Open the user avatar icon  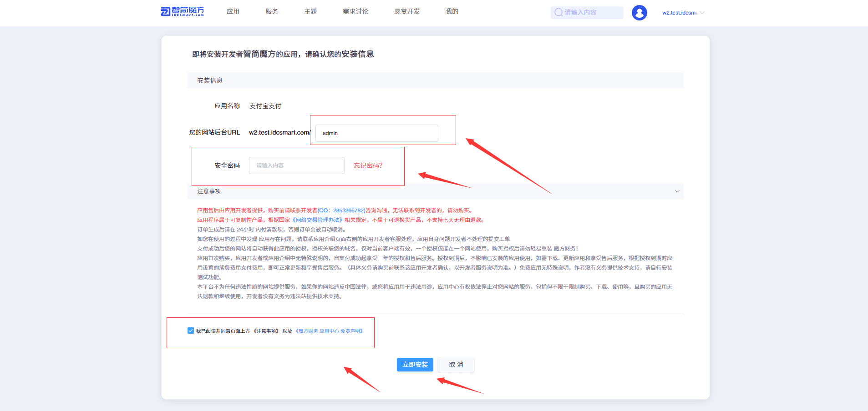(x=639, y=12)
